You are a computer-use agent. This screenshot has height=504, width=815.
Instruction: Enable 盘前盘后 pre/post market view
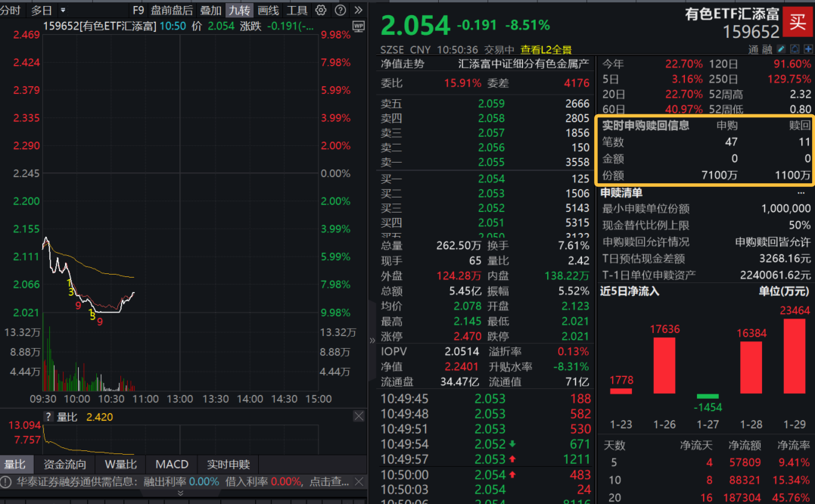point(173,10)
